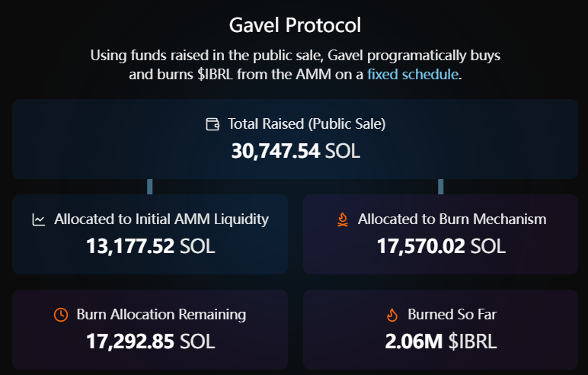
Task: Select the Burned So Far label
Action: pyautogui.click(x=452, y=314)
